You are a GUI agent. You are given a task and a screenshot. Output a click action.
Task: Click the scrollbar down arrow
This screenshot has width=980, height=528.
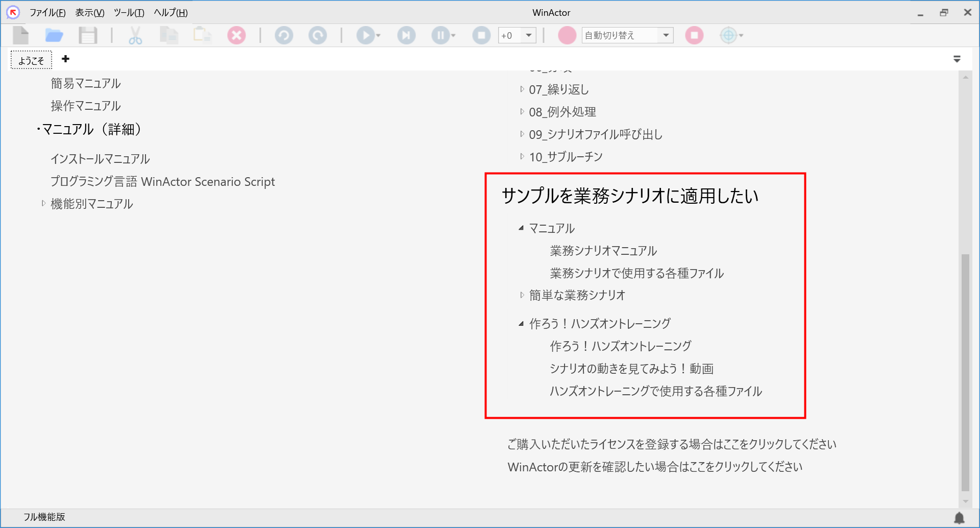pos(965,501)
